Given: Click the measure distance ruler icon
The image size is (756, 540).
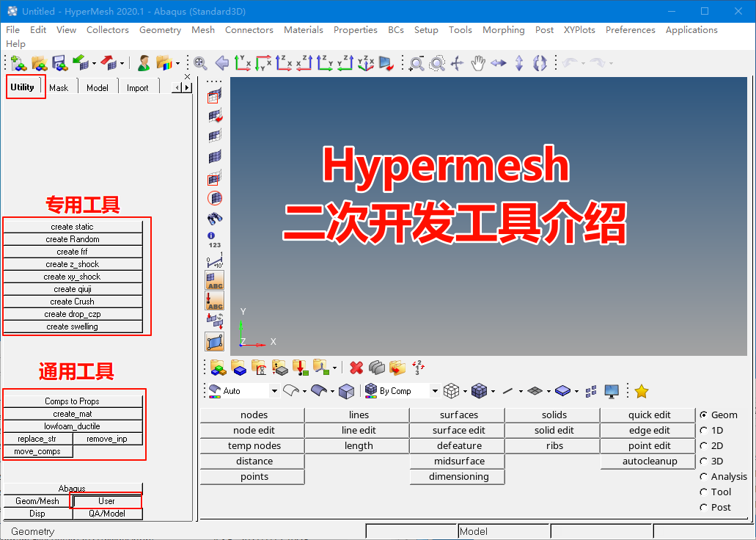Looking at the screenshot, I should tap(215, 260).
